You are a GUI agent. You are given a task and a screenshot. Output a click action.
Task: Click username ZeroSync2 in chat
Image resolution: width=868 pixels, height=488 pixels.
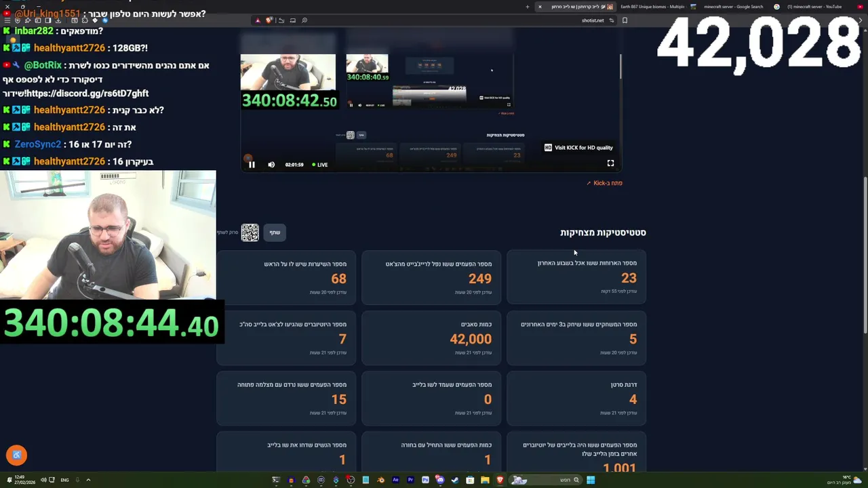point(38,144)
